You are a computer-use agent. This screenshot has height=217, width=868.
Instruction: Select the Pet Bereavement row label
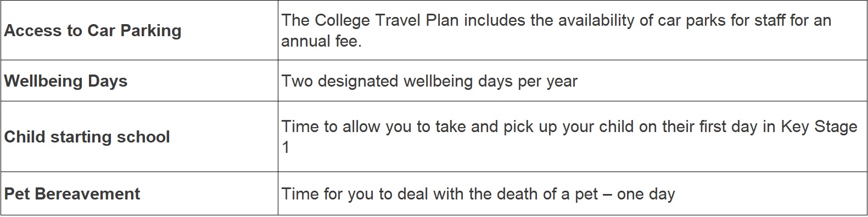tap(72, 194)
